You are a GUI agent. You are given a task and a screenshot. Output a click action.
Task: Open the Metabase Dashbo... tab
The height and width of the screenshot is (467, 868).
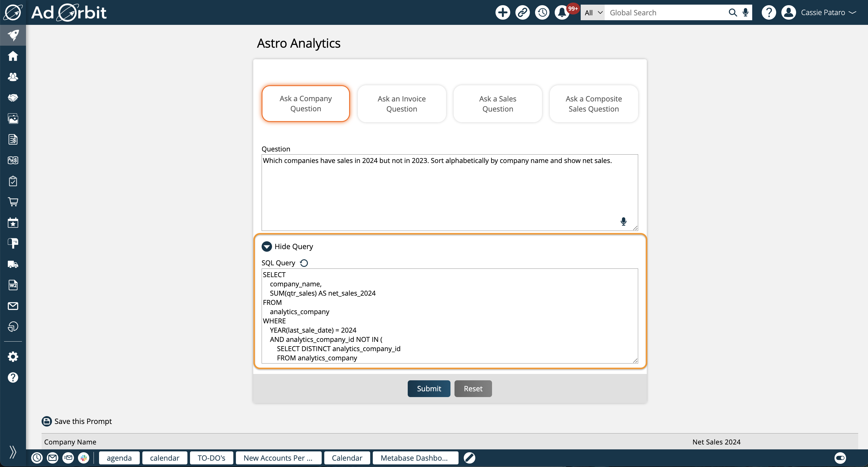pos(415,458)
